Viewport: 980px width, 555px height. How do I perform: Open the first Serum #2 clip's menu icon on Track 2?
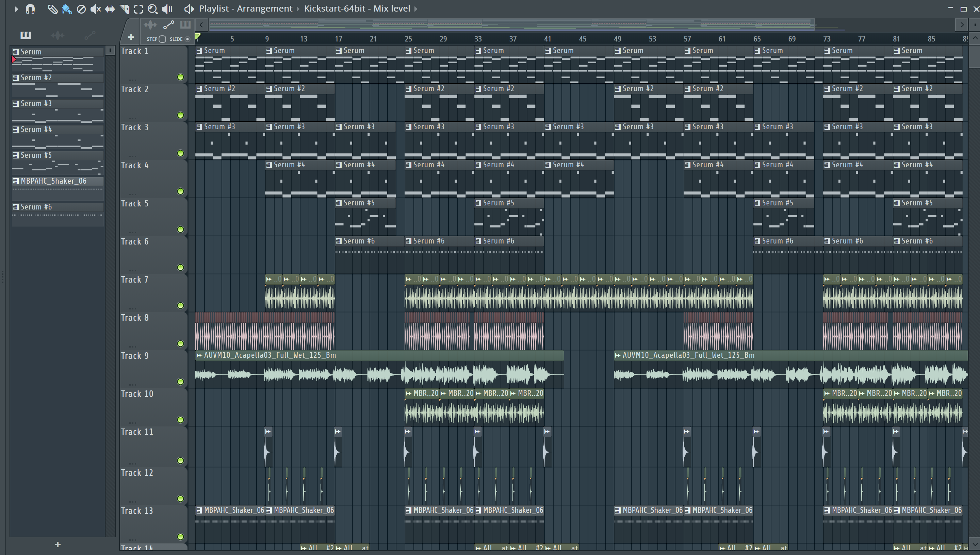(199, 89)
